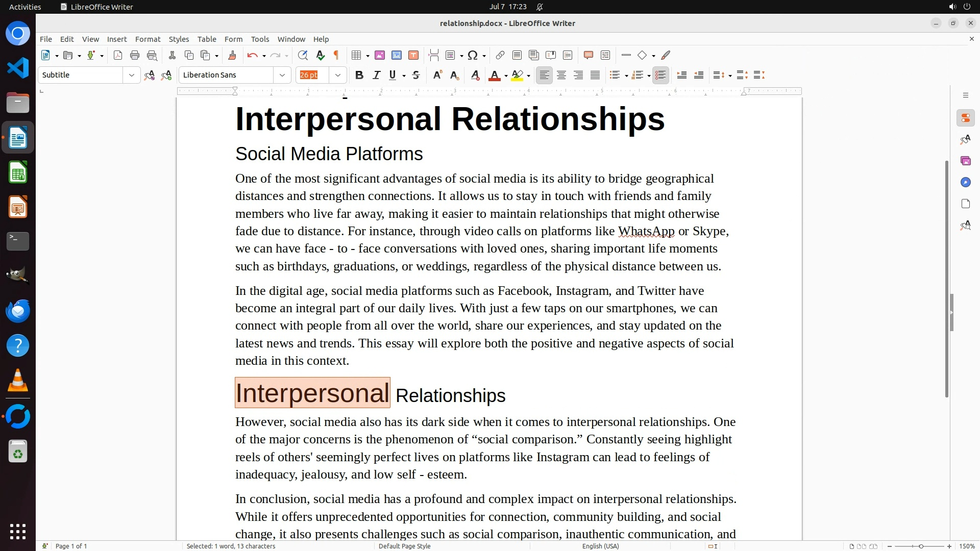The image size is (980, 551).
Task: Click the Print document icon
Action: coord(135,55)
